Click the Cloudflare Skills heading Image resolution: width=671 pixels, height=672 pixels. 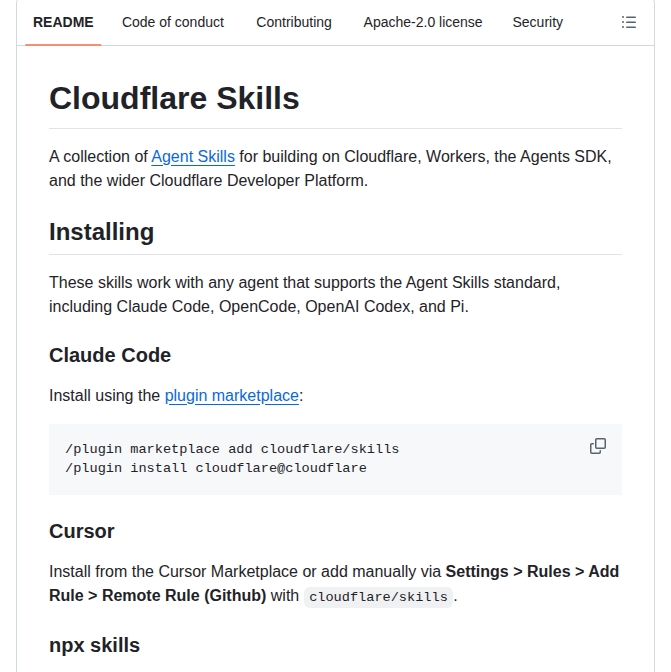tap(174, 98)
